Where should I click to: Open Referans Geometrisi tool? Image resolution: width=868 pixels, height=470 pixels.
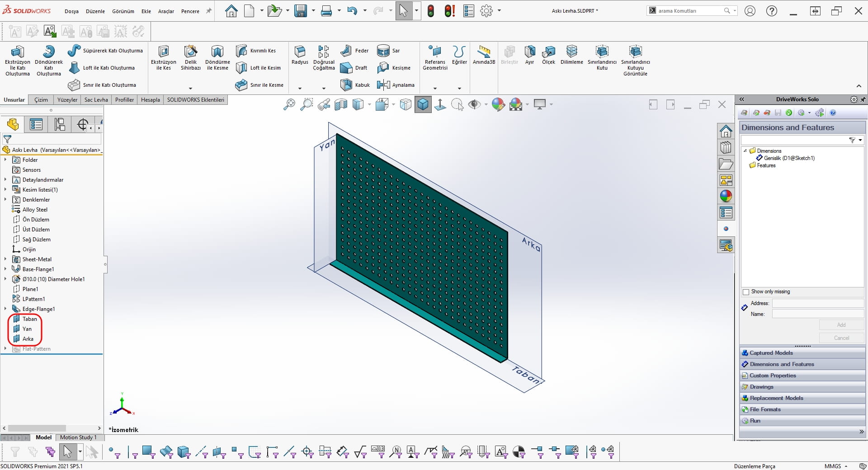tap(435, 58)
